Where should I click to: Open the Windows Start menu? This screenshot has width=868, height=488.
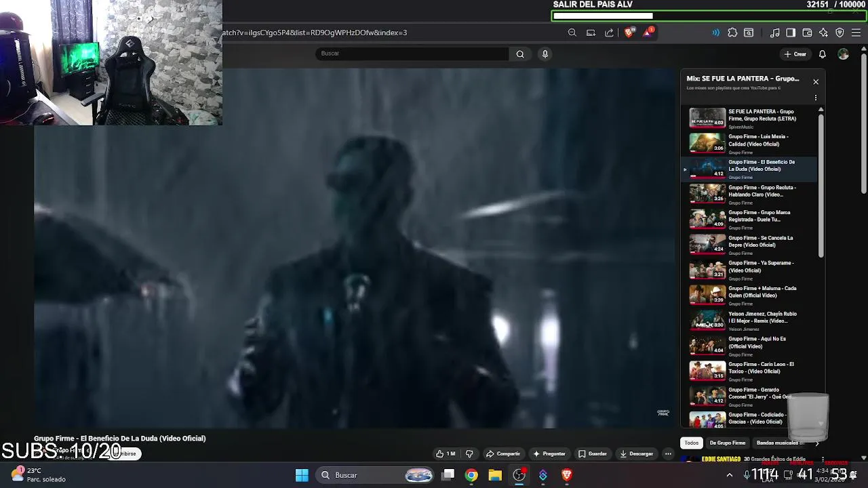(x=302, y=475)
